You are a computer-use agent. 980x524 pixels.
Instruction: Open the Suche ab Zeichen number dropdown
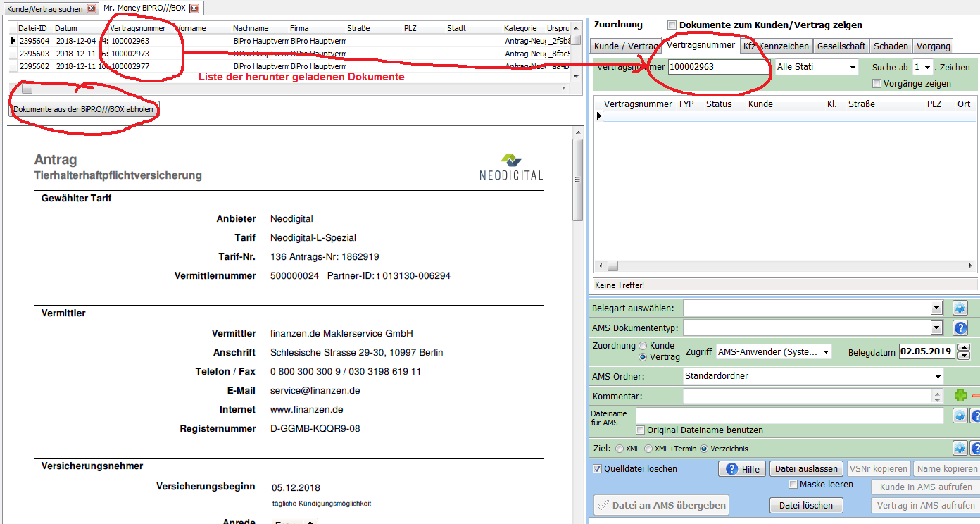click(x=927, y=68)
